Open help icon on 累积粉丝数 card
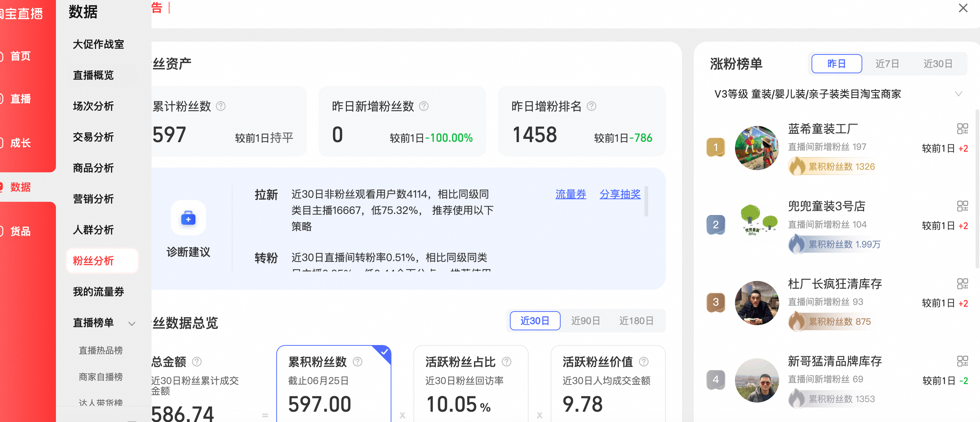 coord(357,362)
